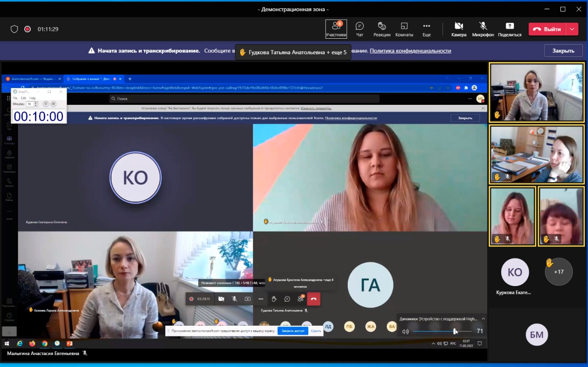This screenshot has width=588, height=367.
Task: Click the Поделиться share screen icon
Action: [509, 29]
